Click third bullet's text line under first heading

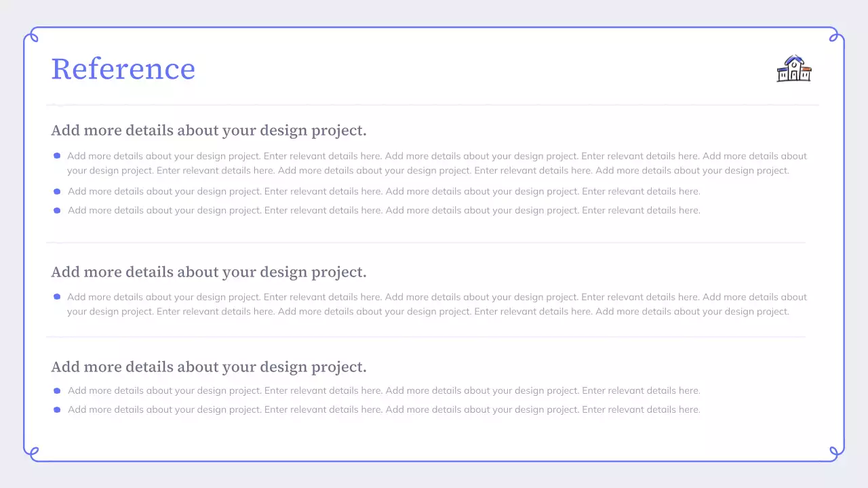point(384,211)
